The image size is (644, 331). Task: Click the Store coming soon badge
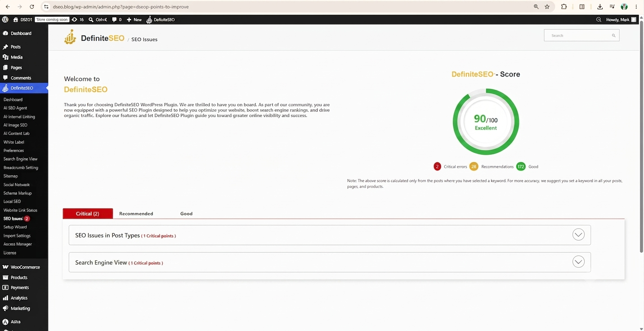click(x=52, y=20)
